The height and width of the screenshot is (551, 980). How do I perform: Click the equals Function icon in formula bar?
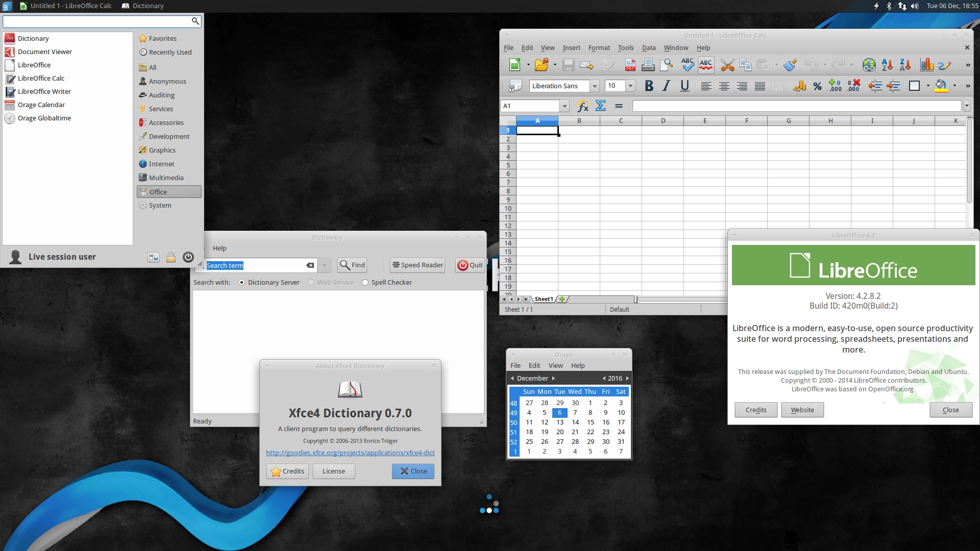(x=619, y=106)
